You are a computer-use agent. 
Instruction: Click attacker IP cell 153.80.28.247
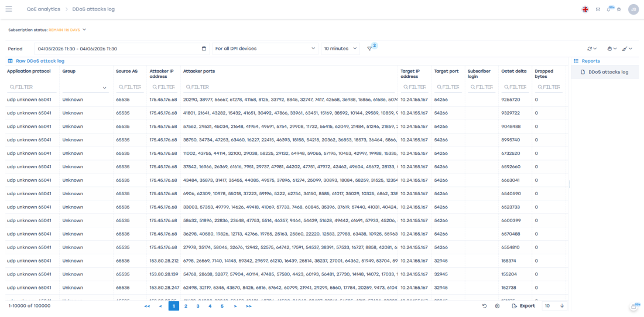(164, 287)
